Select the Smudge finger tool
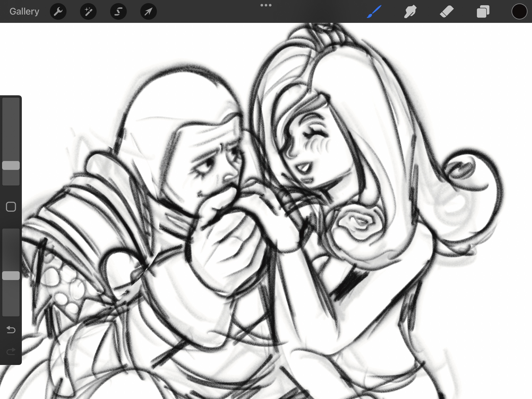 coord(410,11)
